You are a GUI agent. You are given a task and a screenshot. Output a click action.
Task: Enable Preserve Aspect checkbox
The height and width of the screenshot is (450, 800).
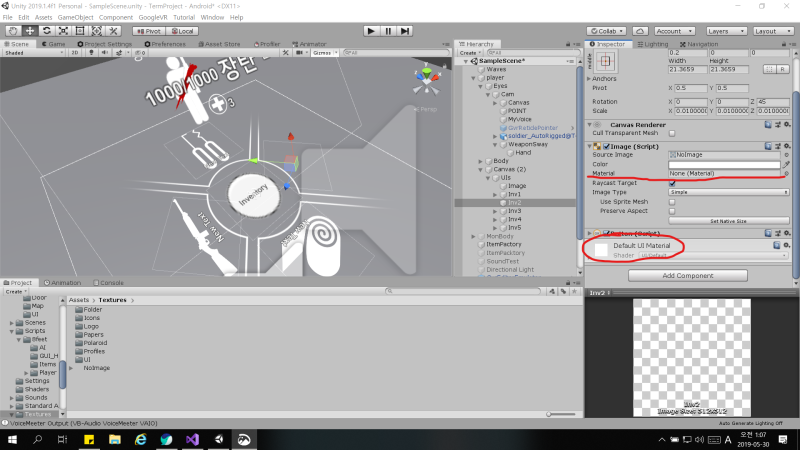[x=672, y=211]
